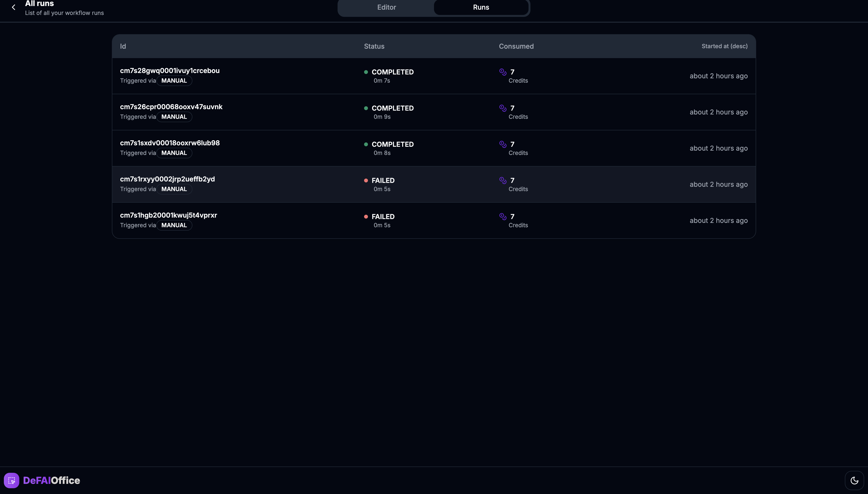Click the back arrow beside All runs
The image size is (868, 494).
point(14,7)
